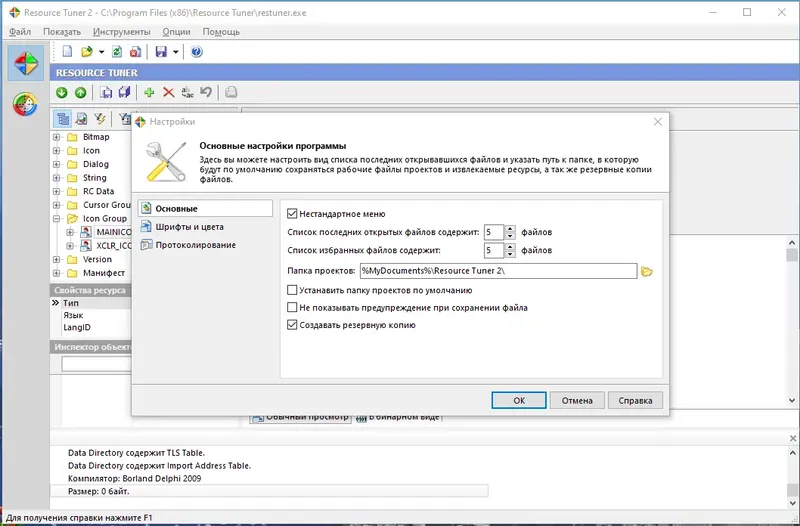
Task: Click the Справка button
Action: pos(635,400)
